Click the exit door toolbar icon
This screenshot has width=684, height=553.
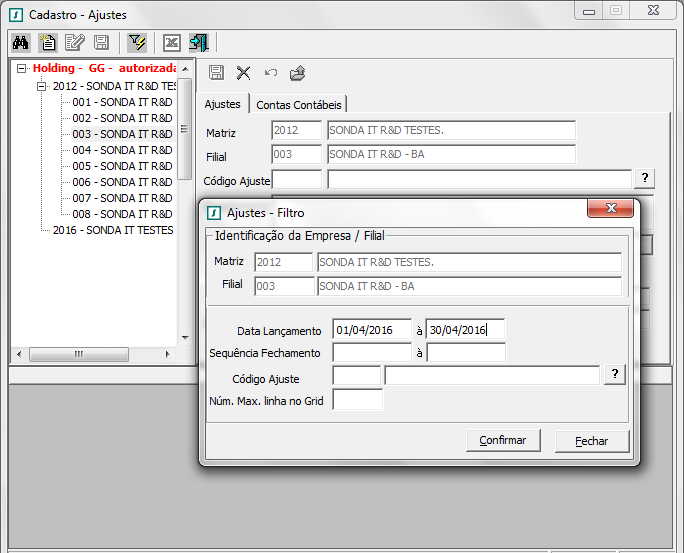coord(199,43)
